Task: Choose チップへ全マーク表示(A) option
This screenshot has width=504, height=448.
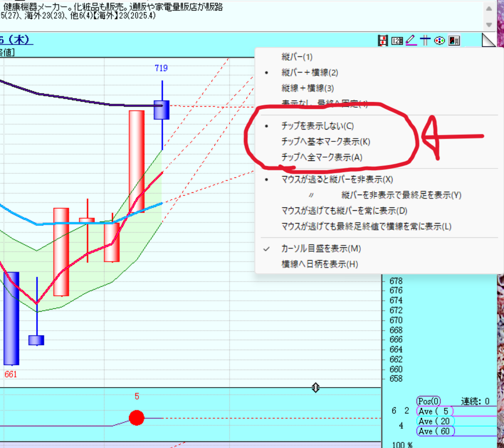Action: [x=322, y=157]
